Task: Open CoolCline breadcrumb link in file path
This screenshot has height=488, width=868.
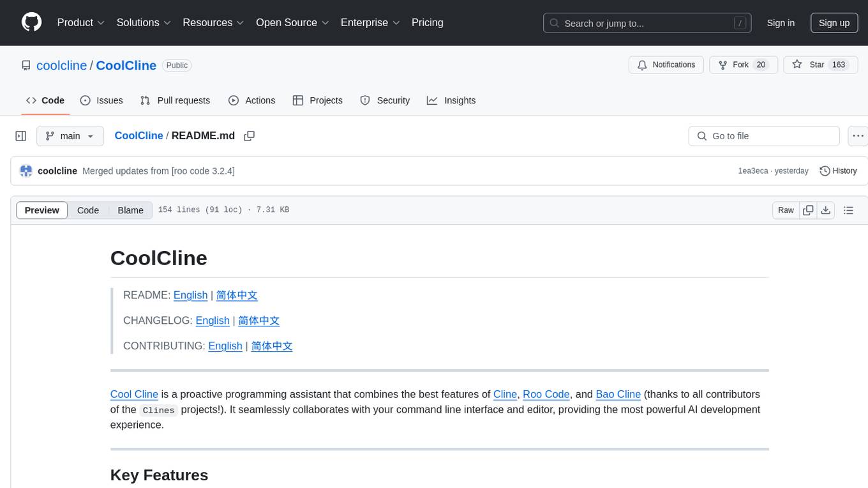Action: (x=138, y=136)
